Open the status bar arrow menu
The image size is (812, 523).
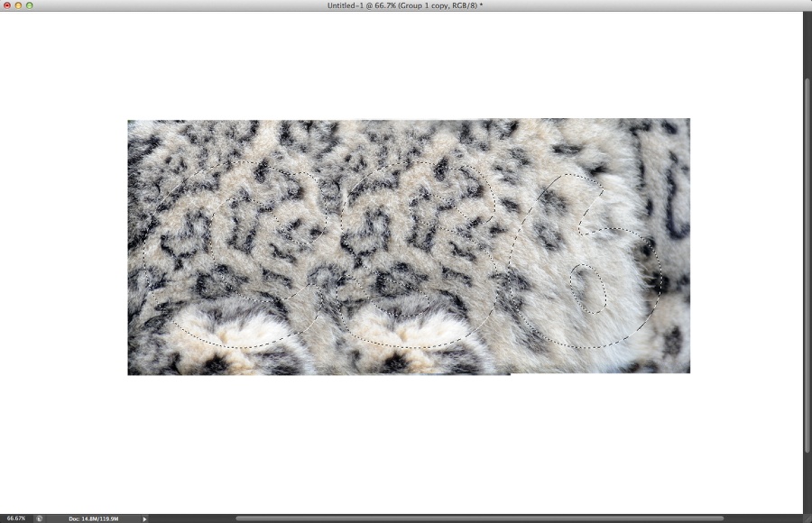[144, 518]
